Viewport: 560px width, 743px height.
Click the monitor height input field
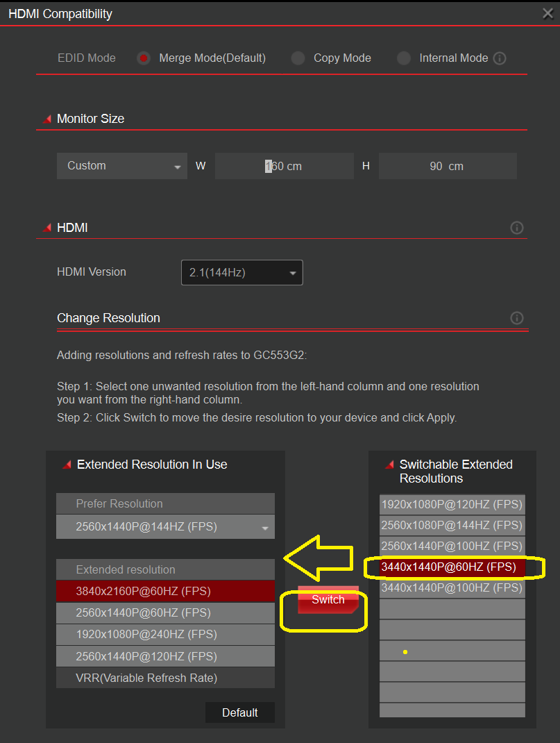(447, 167)
